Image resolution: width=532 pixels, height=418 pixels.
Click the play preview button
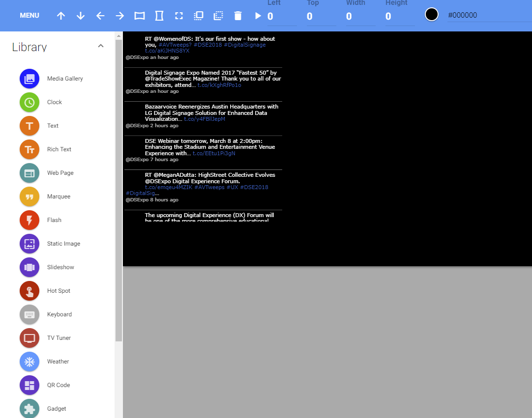(x=258, y=16)
